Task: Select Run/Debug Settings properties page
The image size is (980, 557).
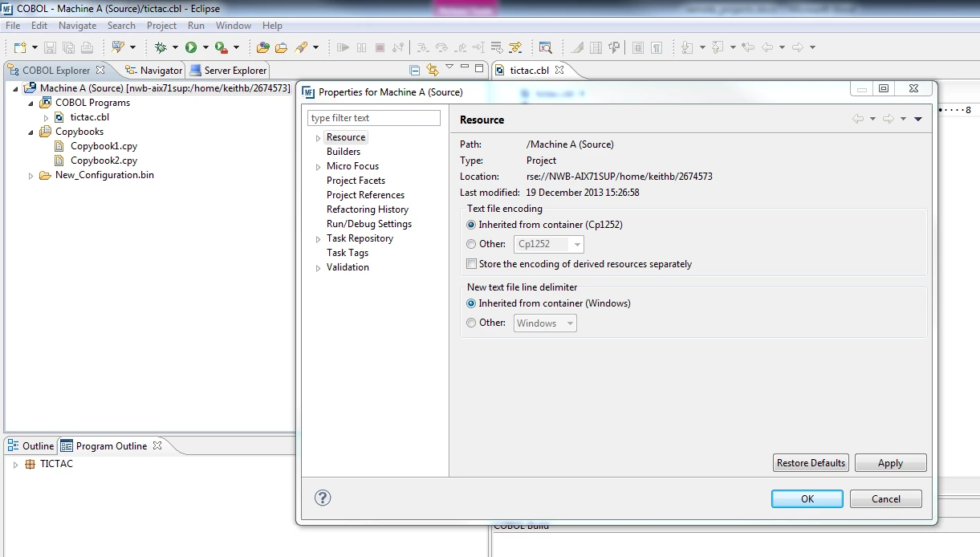Action: coord(369,224)
